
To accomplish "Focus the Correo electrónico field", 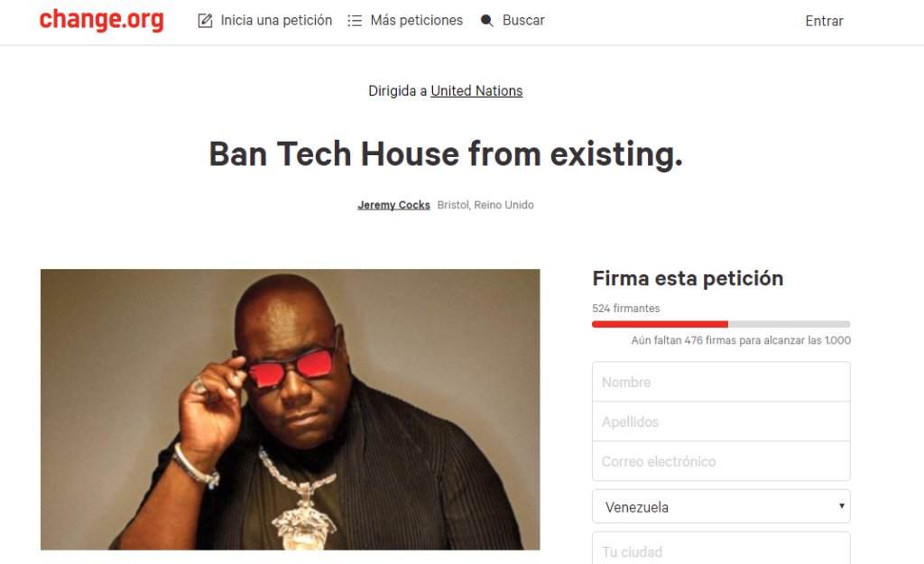I will coord(721,461).
